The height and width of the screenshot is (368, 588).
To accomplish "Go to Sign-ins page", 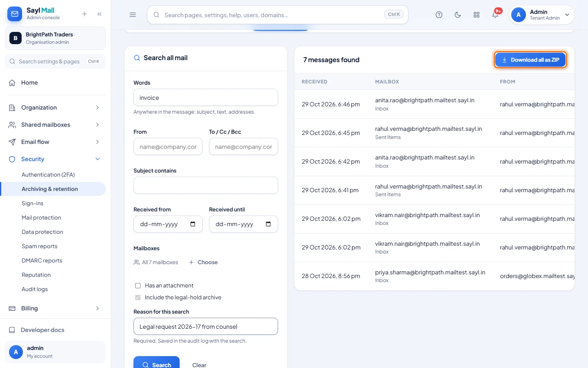I will tap(32, 203).
